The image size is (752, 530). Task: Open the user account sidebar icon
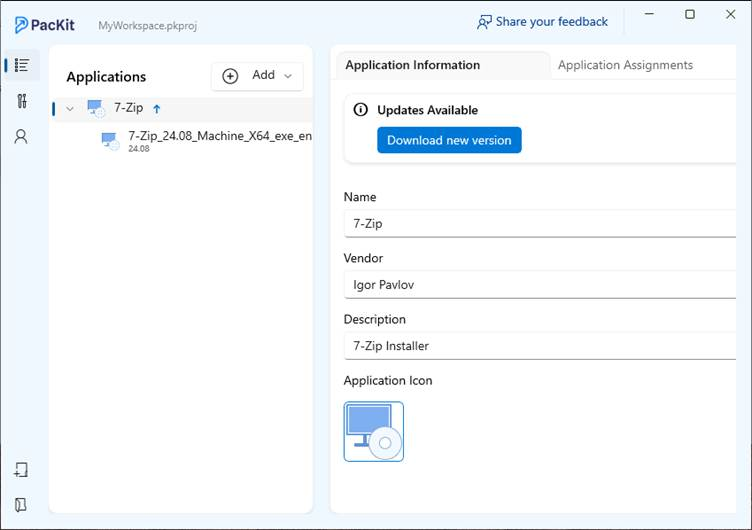coord(21,137)
